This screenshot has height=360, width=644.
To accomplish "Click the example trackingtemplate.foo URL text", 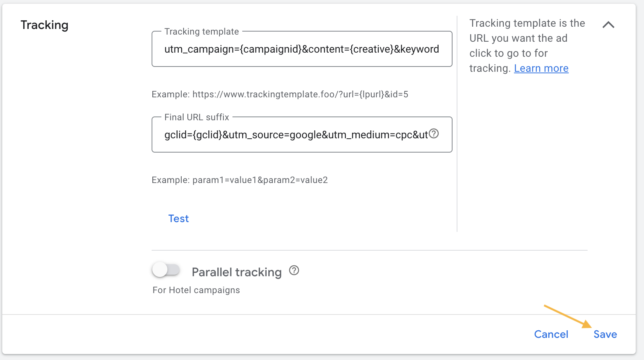I will 300,94.
